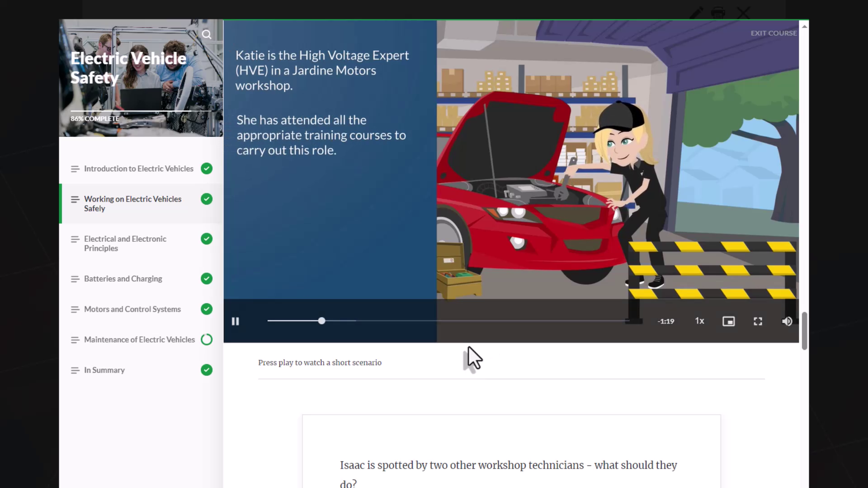
Task: Mute the video volume icon
Action: tap(787, 321)
